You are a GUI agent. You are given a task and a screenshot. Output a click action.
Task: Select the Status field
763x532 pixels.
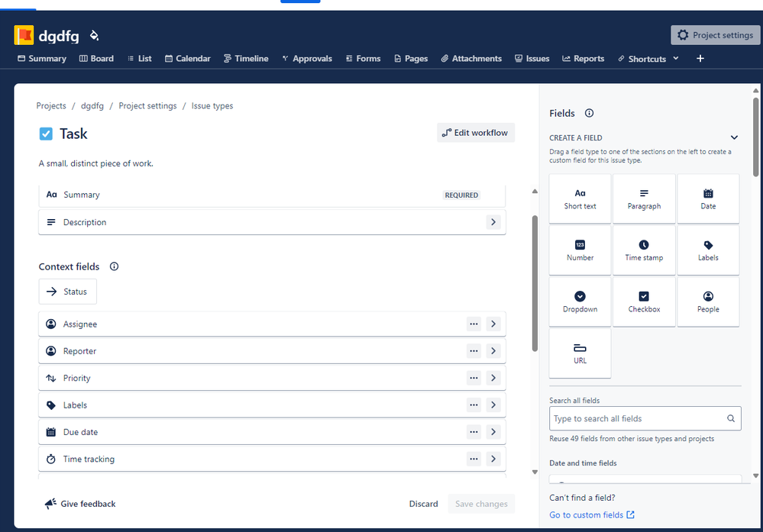pos(68,292)
